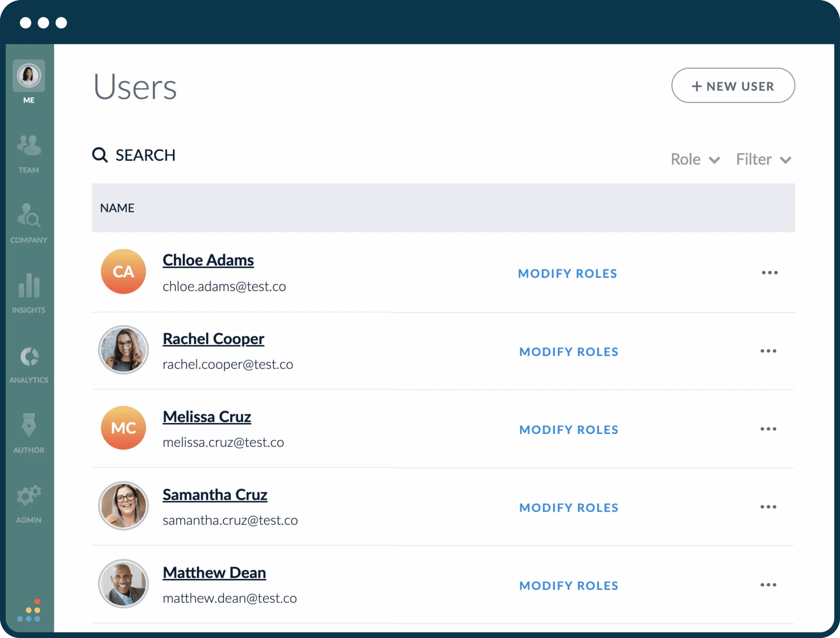Expand the Filter dropdown
This screenshot has width=840, height=638.
point(763,159)
